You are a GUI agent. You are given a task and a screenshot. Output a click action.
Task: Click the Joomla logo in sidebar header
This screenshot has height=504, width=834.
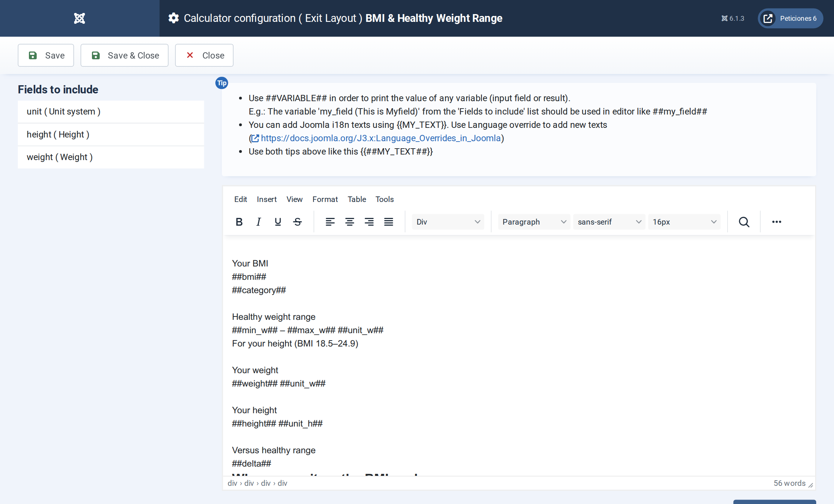(79, 18)
